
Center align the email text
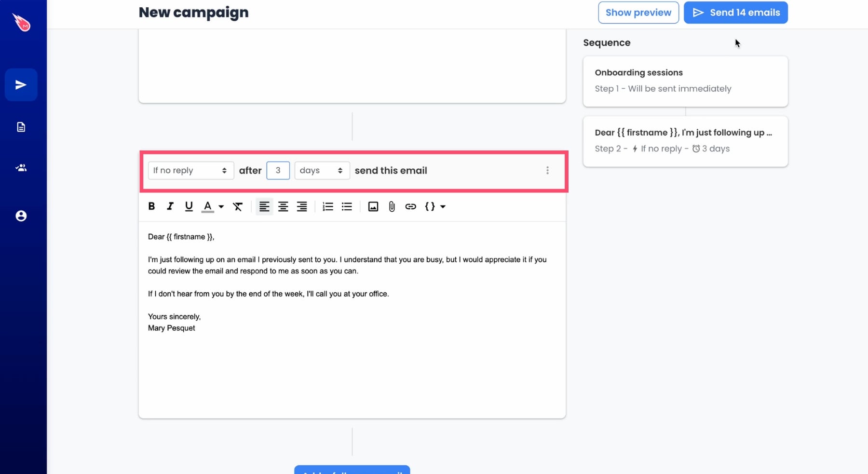click(283, 206)
